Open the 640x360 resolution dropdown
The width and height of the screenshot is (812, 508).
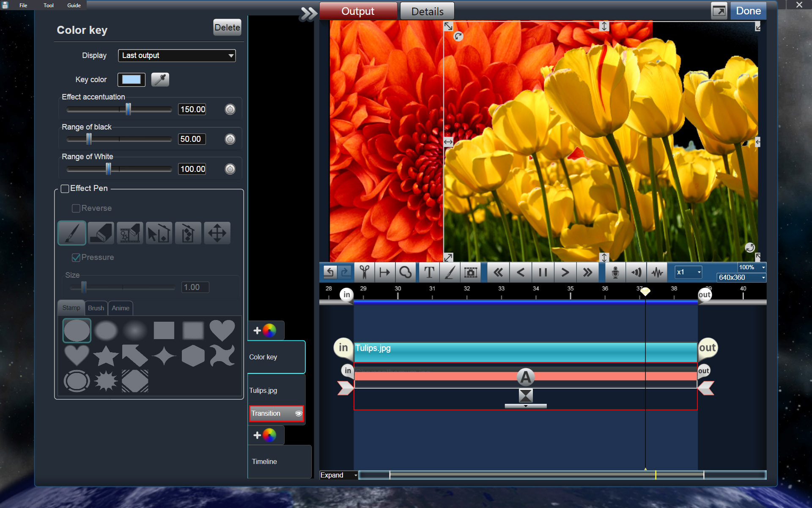coord(741,278)
